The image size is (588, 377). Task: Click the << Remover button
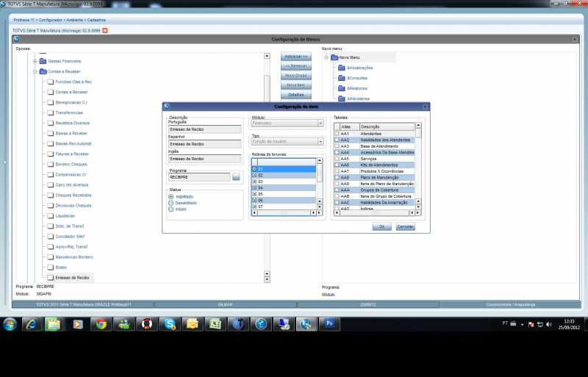[296, 66]
